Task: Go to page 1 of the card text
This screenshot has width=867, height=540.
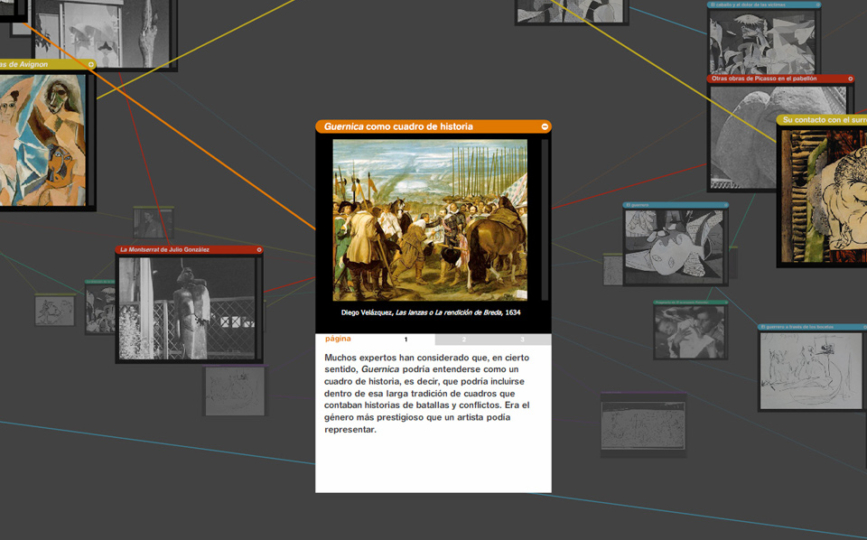Action: (405, 339)
